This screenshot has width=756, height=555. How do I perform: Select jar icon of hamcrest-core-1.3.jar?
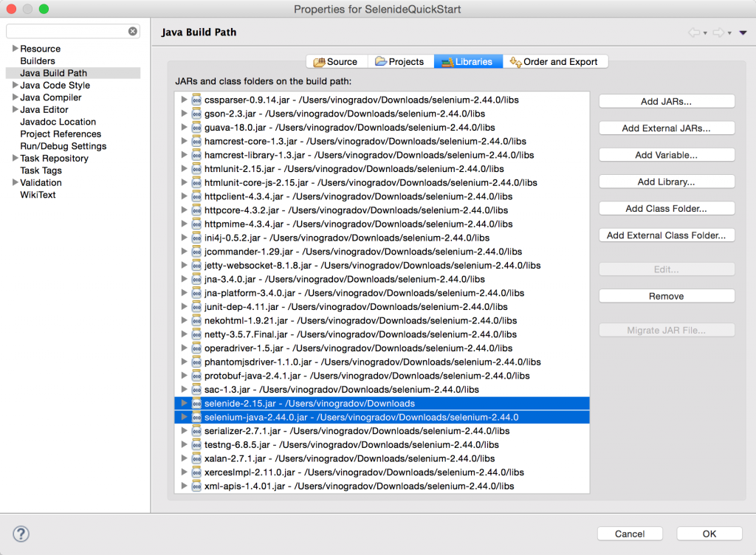point(196,141)
